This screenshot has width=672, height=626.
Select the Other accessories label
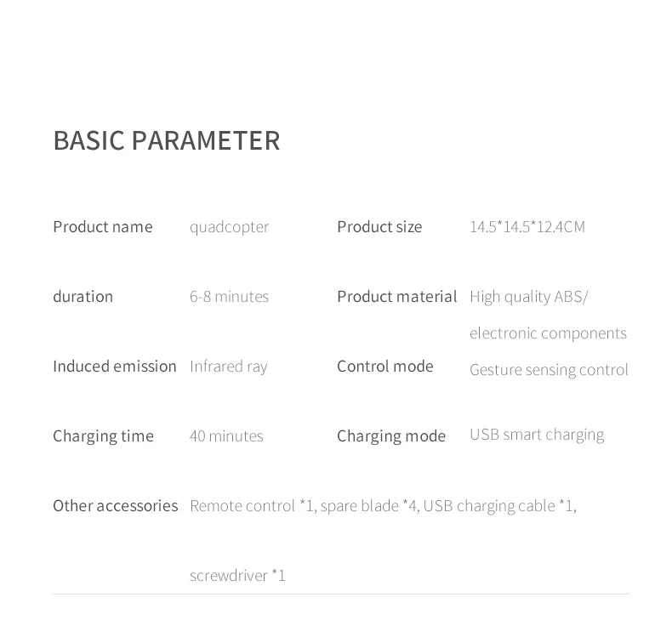[x=116, y=506]
